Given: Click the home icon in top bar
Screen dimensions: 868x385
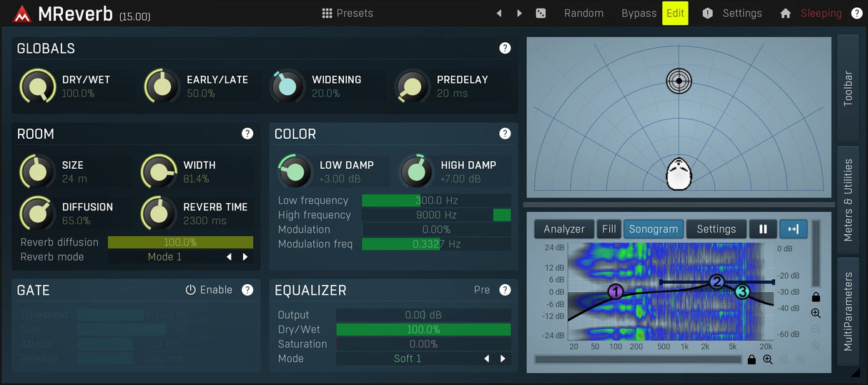Looking at the screenshot, I should (785, 14).
